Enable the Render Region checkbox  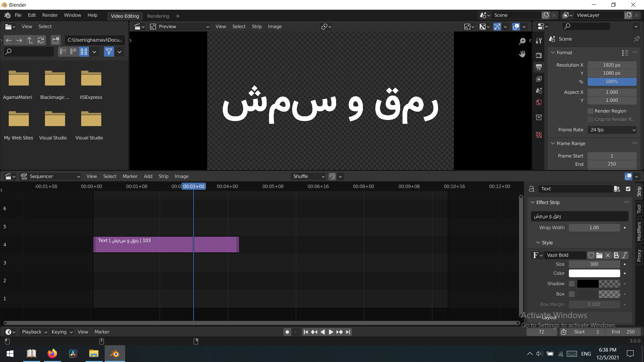coord(591,111)
